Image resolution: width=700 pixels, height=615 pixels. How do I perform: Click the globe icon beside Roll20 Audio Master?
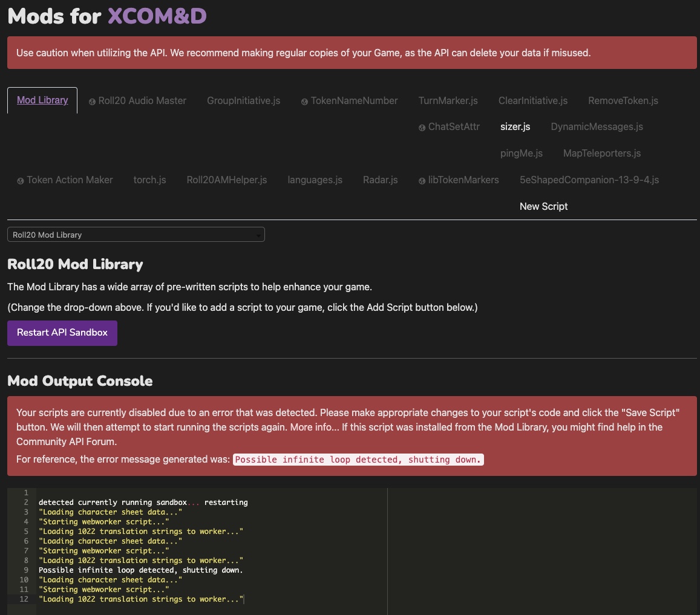92,102
